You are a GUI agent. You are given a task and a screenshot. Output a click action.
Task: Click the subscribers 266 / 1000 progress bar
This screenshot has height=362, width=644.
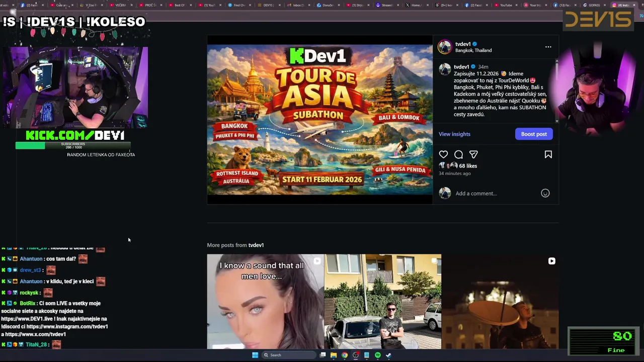[73, 146]
